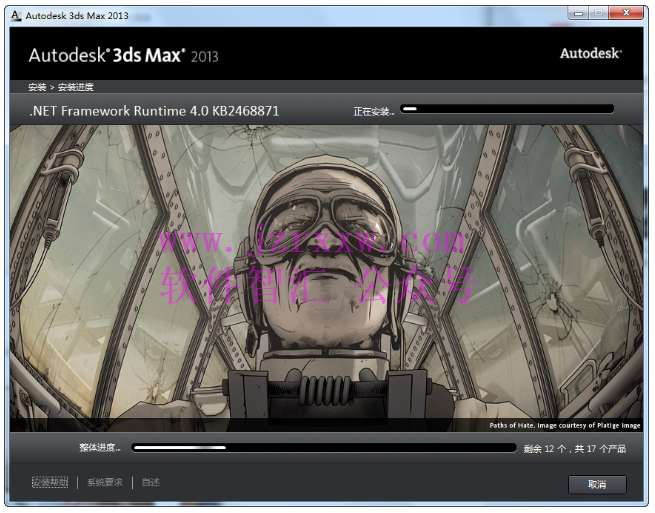Click the ".NET Framework Runtime 4.0 KB2468871" text
The image size is (655, 513).
pos(154,111)
